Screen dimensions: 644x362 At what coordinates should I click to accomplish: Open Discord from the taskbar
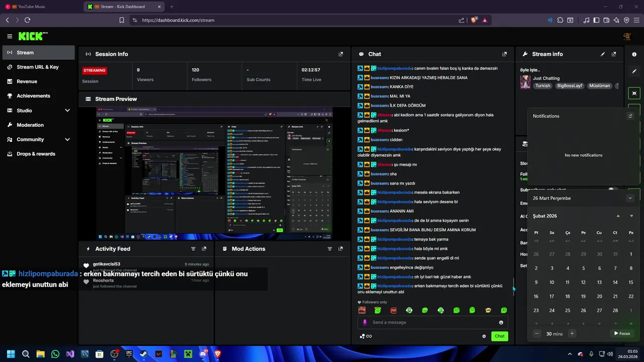click(203, 354)
